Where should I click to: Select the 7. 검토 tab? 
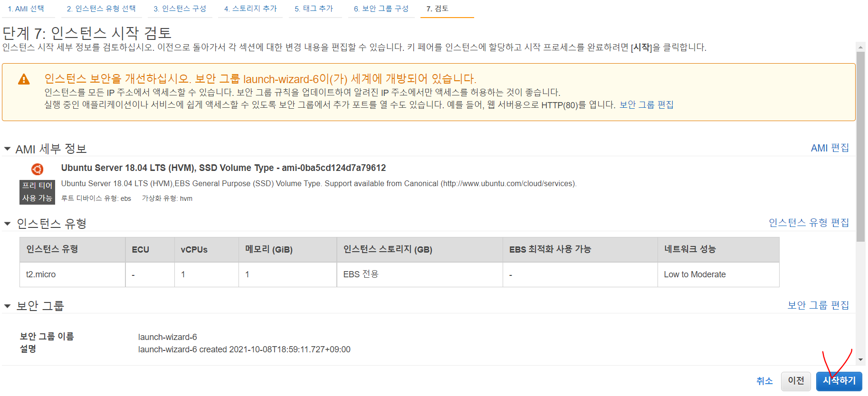(438, 9)
